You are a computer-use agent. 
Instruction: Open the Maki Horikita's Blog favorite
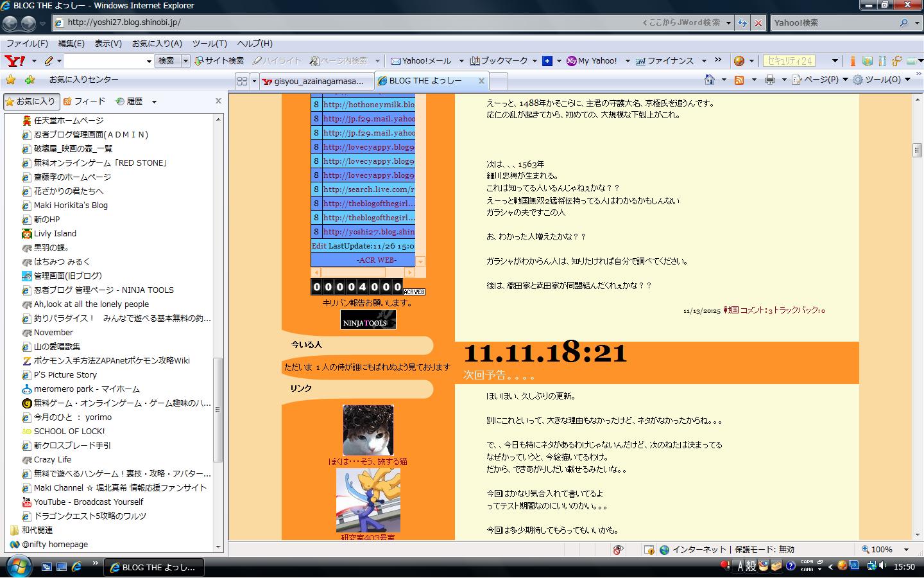(64, 206)
